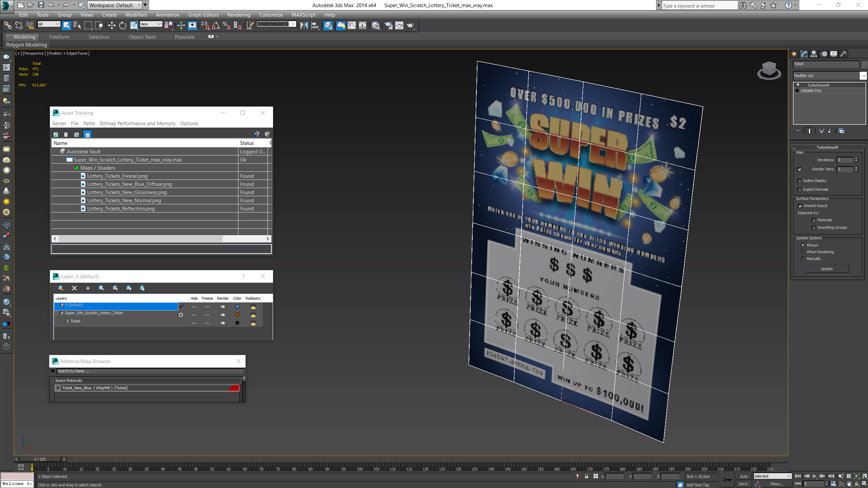Open the Material Editor icon

(375, 25)
